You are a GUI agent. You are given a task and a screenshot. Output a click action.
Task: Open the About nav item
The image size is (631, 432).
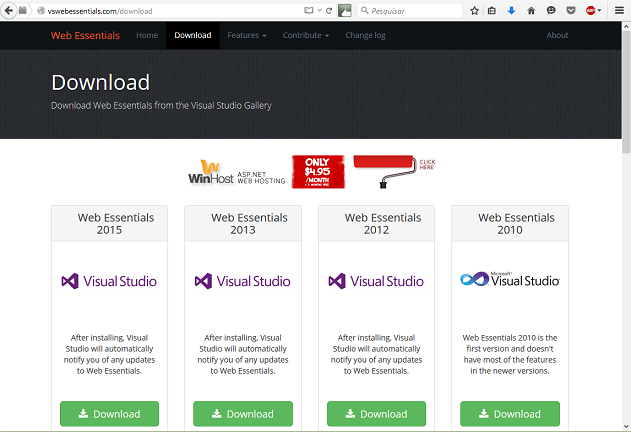click(x=557, y=35)
